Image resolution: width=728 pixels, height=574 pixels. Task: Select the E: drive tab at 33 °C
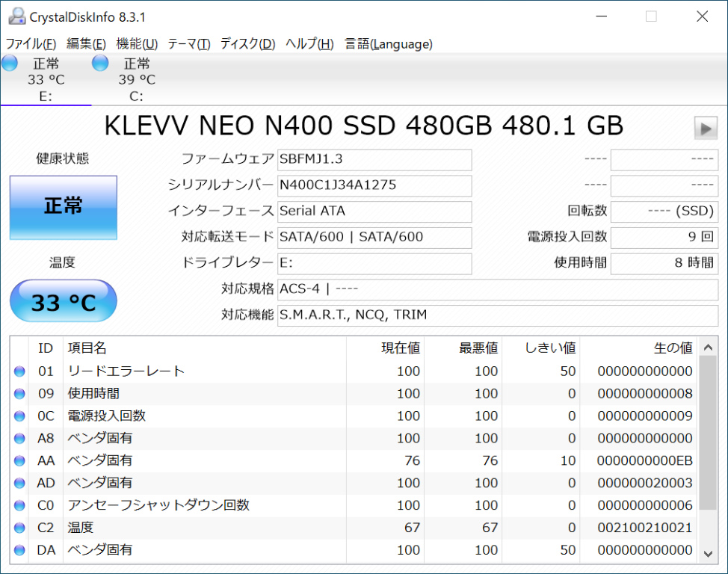click(46, 79)
